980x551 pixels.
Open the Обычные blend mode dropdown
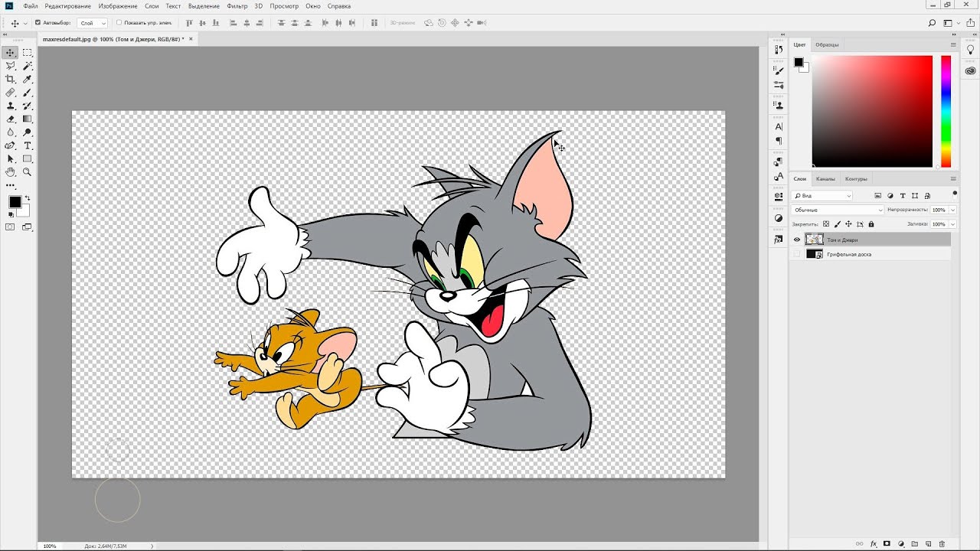[x=838, y=210]
